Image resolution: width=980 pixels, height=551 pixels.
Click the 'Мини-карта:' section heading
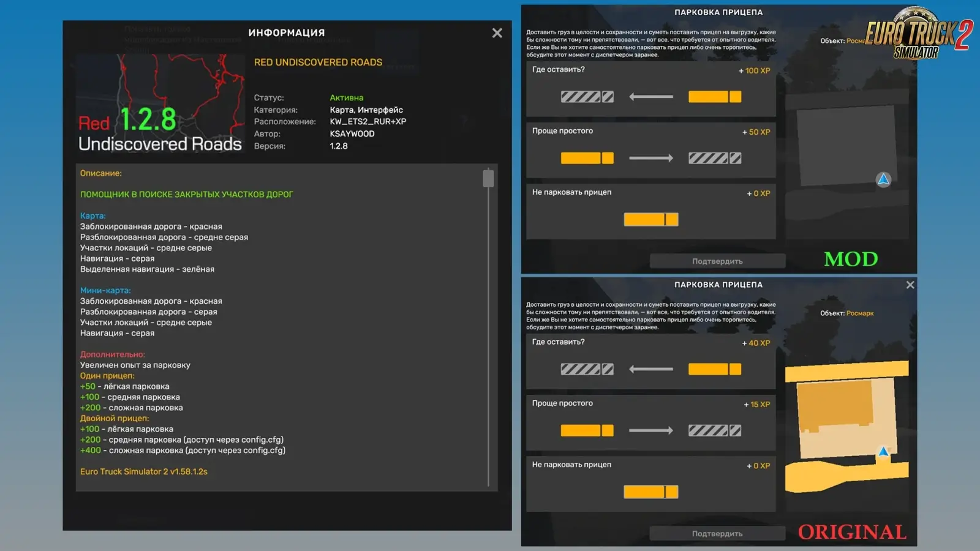tap(105, 291)
